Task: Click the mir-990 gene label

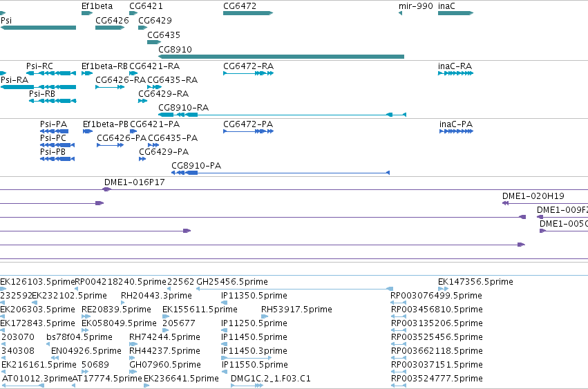Action: click(x=415, y=6)
